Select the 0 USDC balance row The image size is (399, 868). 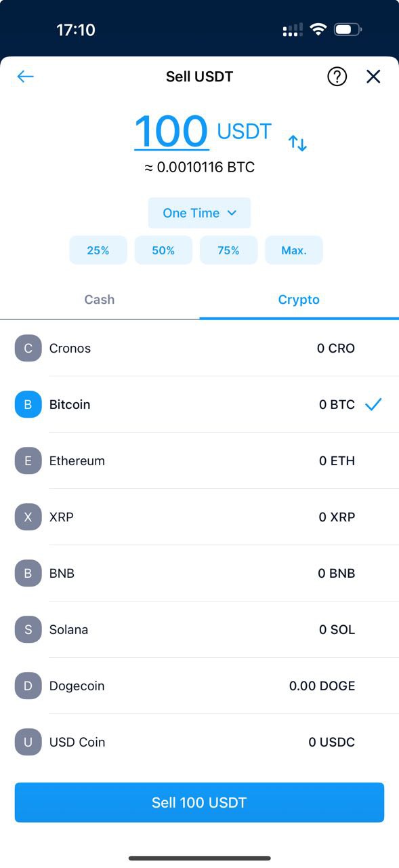[x=199, y=743]
